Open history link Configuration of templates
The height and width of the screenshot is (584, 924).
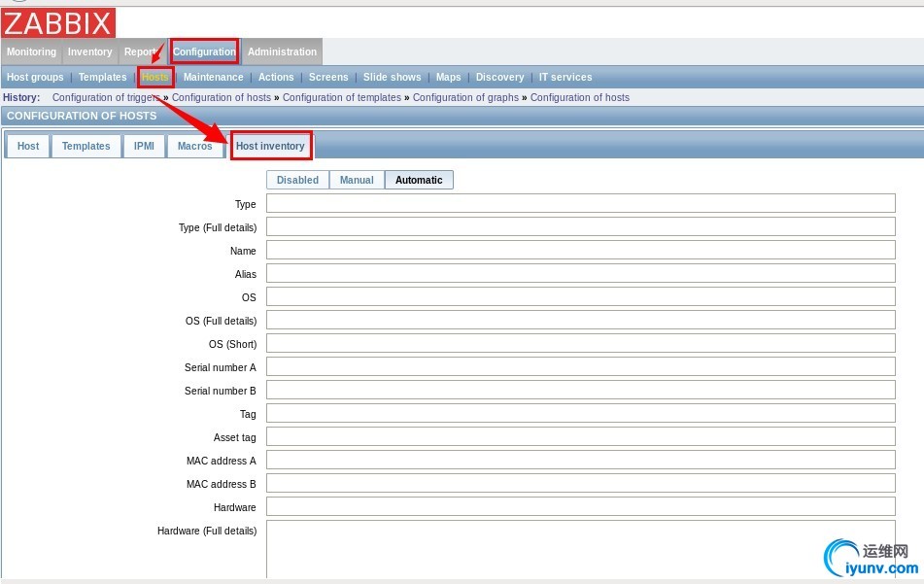[342, 97]
